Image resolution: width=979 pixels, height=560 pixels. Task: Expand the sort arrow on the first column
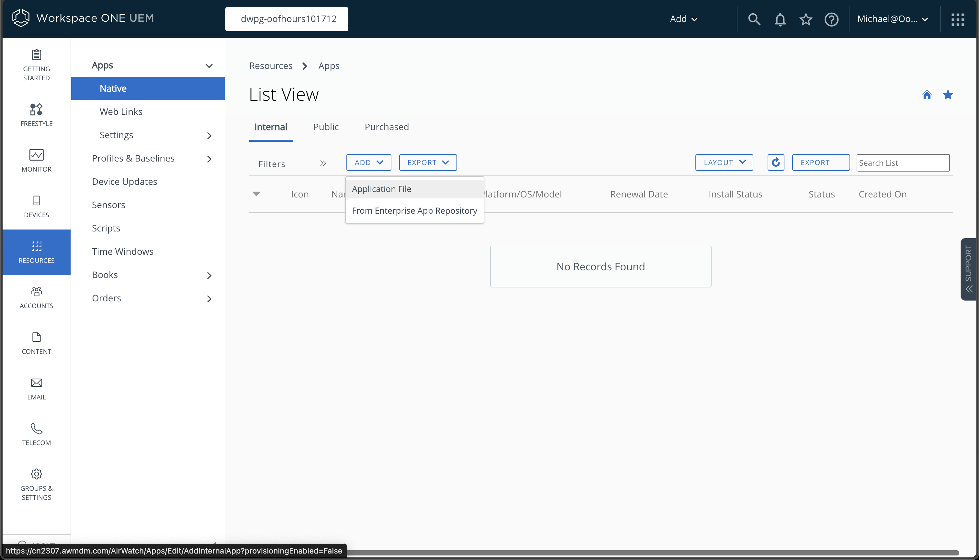point(257,194)
